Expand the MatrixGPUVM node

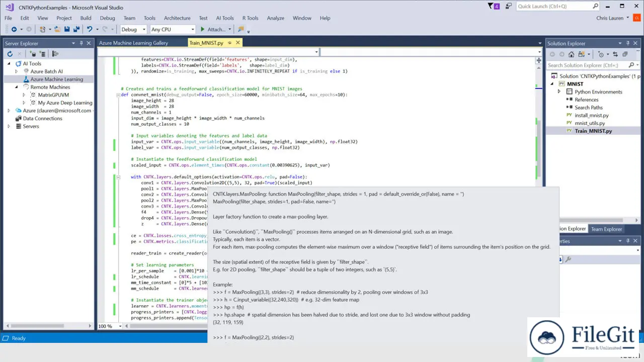coord(24,95)
